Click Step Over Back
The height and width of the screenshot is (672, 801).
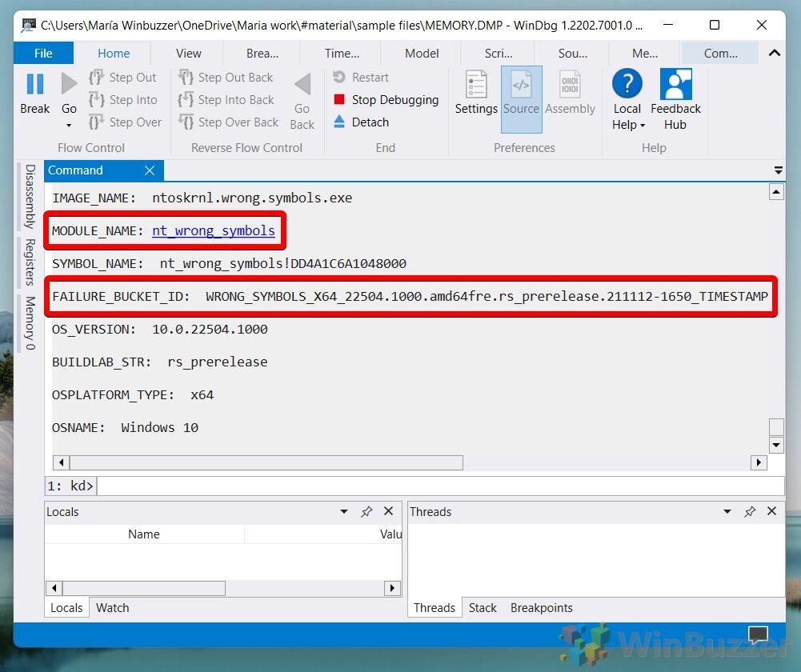(228, 122)
